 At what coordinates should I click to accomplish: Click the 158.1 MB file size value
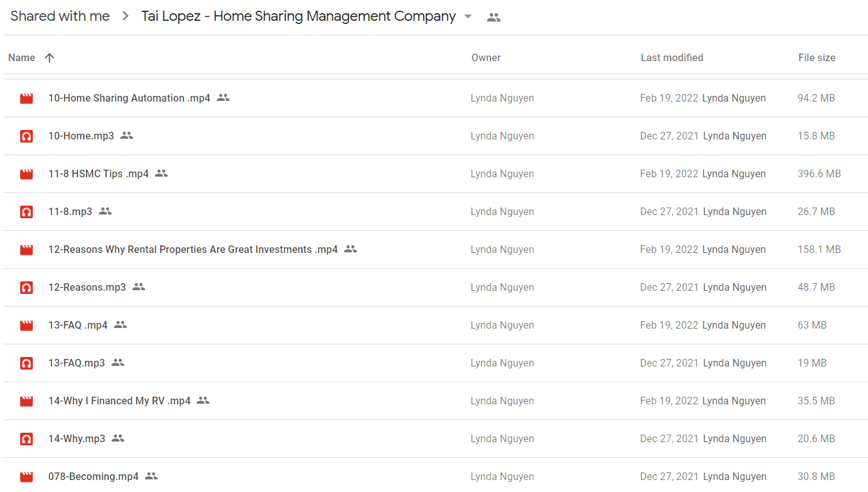tap(819, 249)
